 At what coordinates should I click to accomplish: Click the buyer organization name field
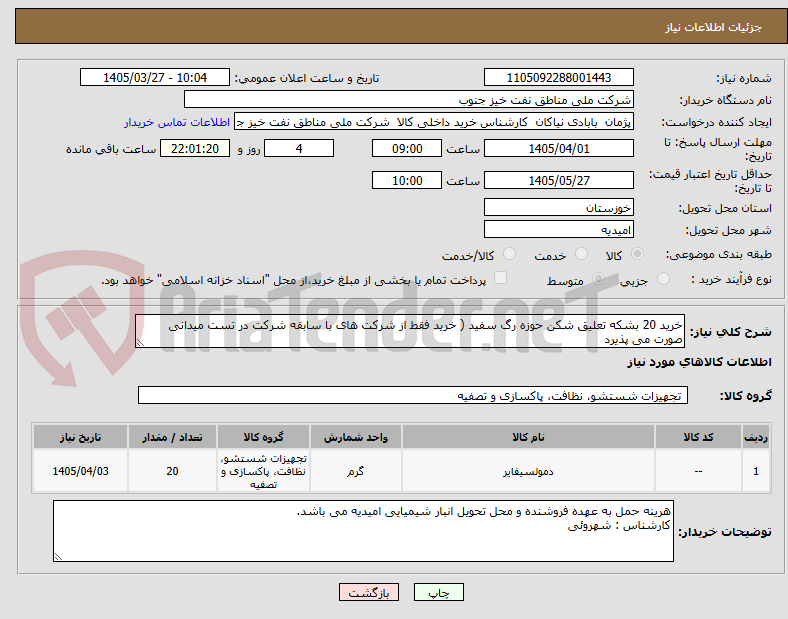point(409,99)
